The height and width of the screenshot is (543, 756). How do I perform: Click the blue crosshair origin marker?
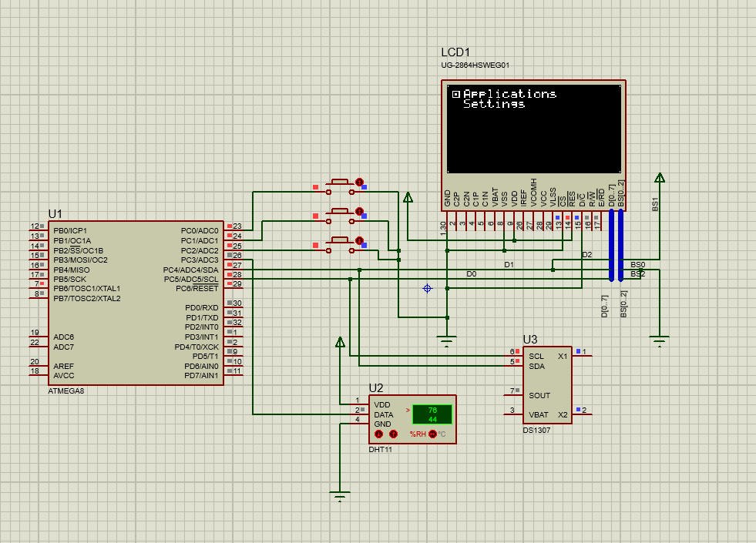click(427, 288)
